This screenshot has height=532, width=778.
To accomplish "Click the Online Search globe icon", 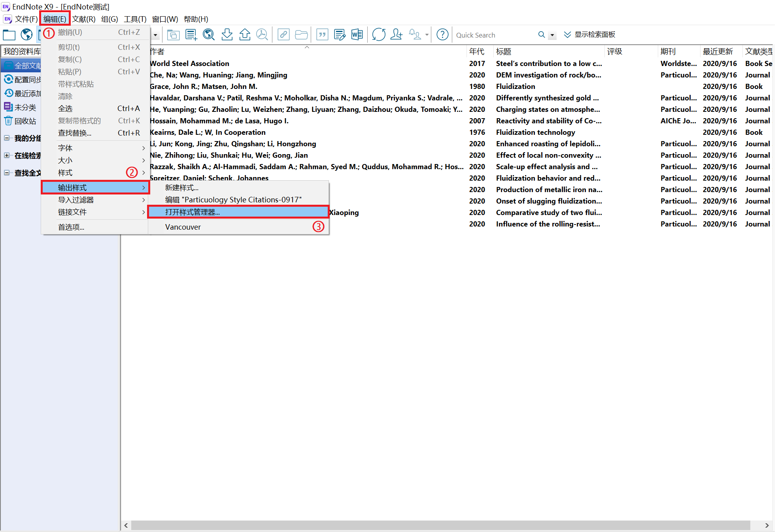I will (26, 35).
